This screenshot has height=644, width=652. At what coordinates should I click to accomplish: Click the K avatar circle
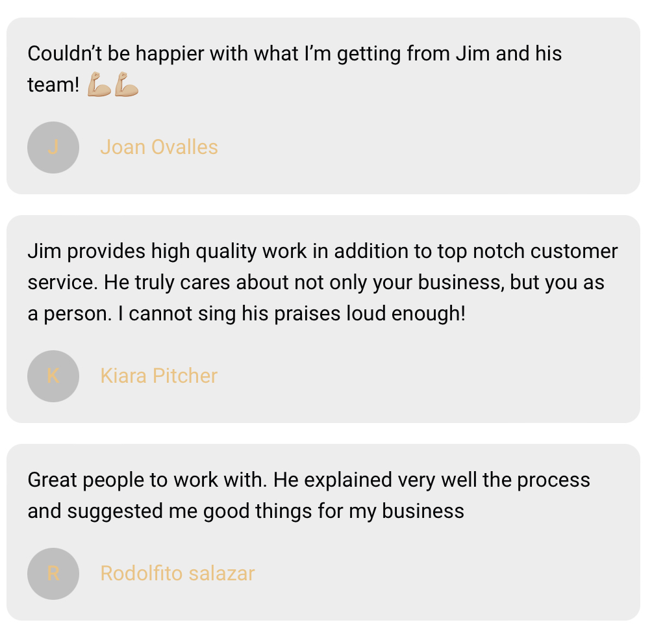click(53, 376)
